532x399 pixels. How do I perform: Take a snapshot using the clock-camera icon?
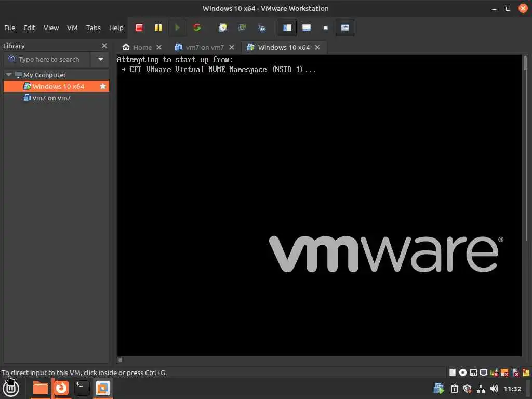coord(222,28)
